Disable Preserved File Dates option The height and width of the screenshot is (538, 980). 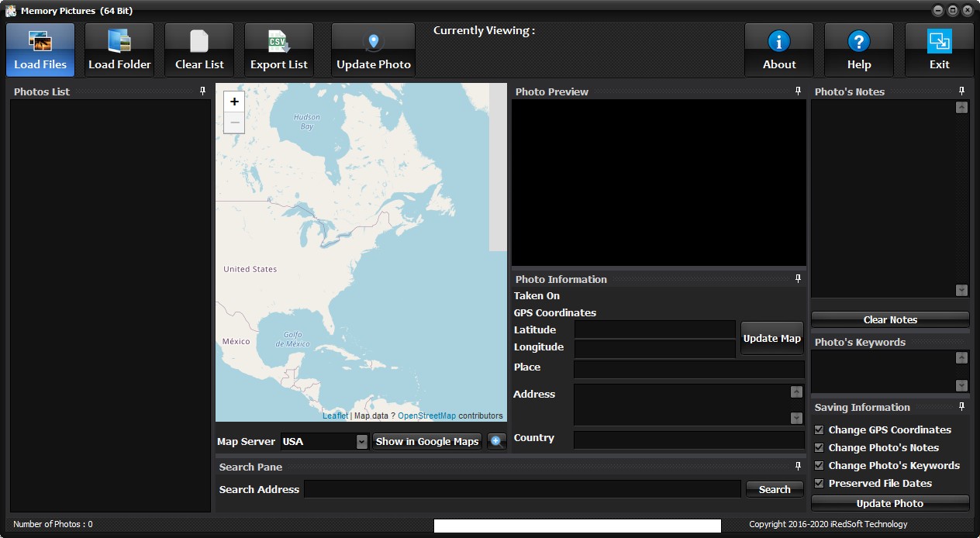click(x=819, y=483)
